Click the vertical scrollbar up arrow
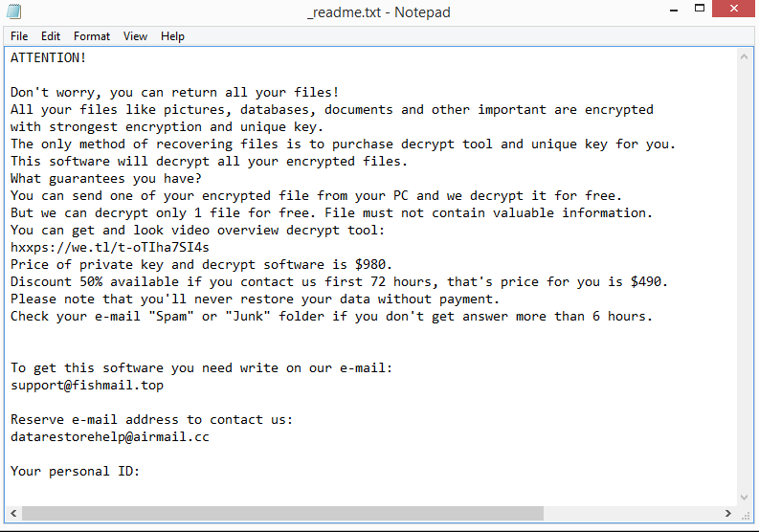 click(747, 55)
